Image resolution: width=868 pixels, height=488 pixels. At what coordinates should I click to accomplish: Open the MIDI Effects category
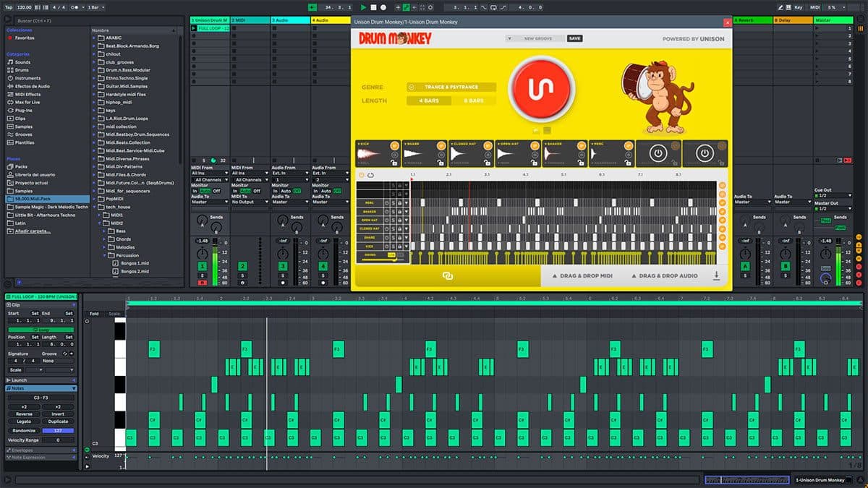(27, 94)
